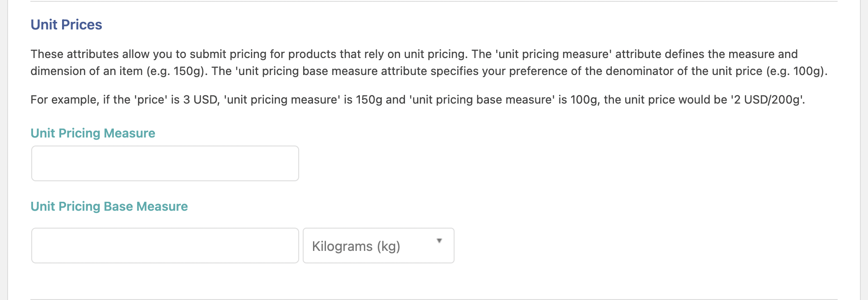Click the '(e.g. 150g)' text in the description
Viewport: 868px width, 300px height.
coord(177,71)
